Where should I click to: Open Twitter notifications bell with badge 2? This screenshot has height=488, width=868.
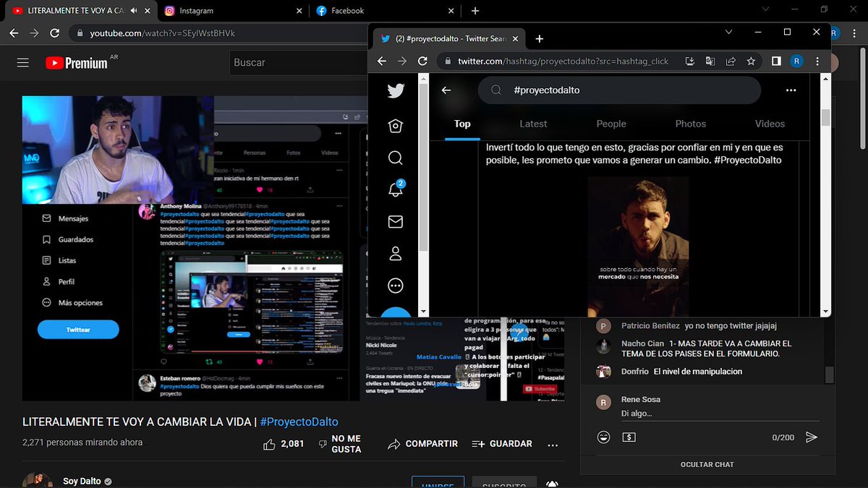pos(396,189)
